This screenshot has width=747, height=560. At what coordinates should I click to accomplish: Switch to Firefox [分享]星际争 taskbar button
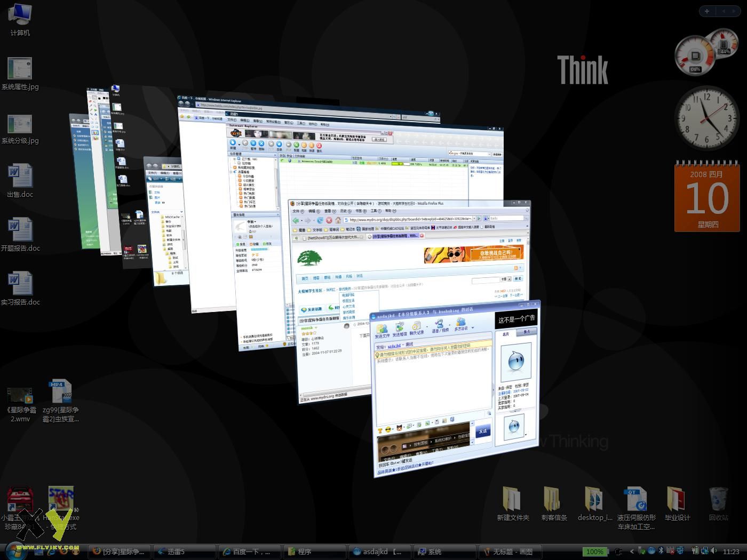(119, 551)
